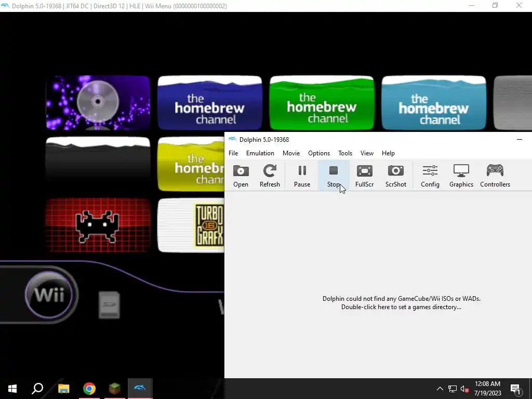Restore down the Wii Menu render window

pyautogui.click(x=495, y=6)
